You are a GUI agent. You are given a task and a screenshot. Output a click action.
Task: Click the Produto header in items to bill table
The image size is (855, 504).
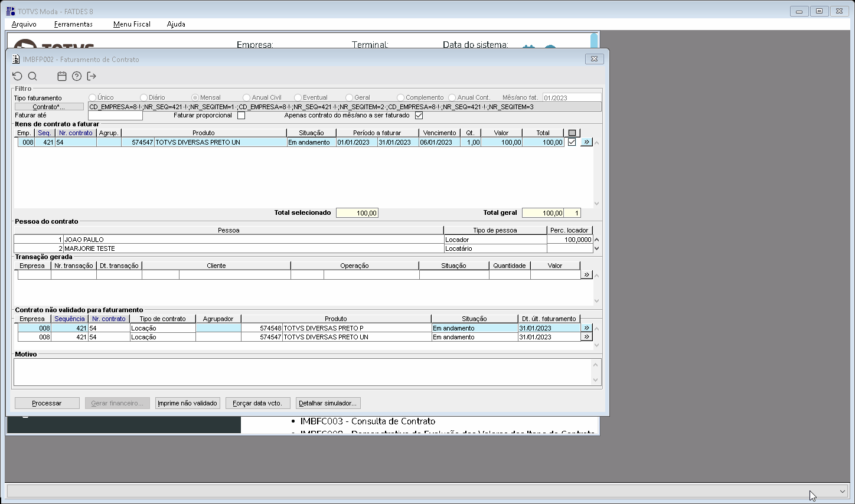pos(204,133)
